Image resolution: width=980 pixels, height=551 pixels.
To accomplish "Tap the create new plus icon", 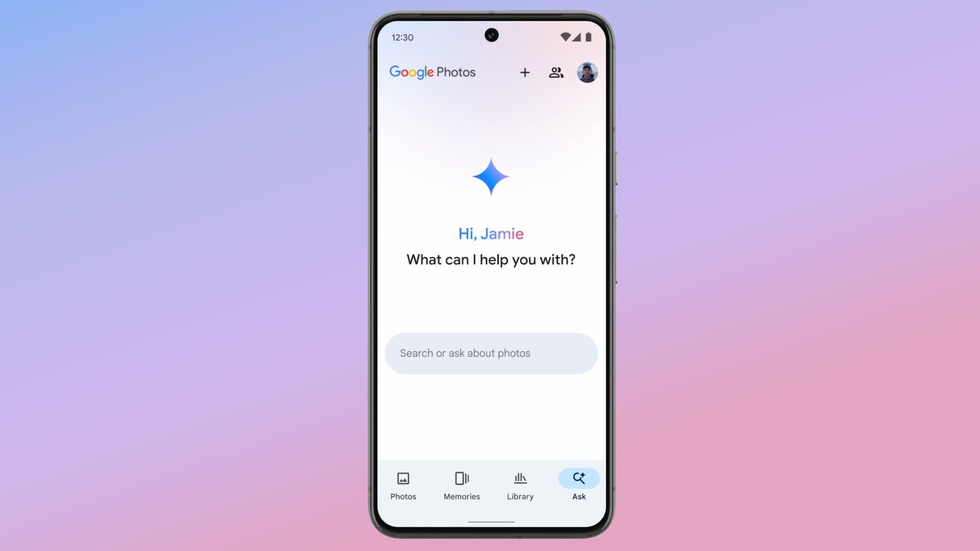I will [524, 72].
